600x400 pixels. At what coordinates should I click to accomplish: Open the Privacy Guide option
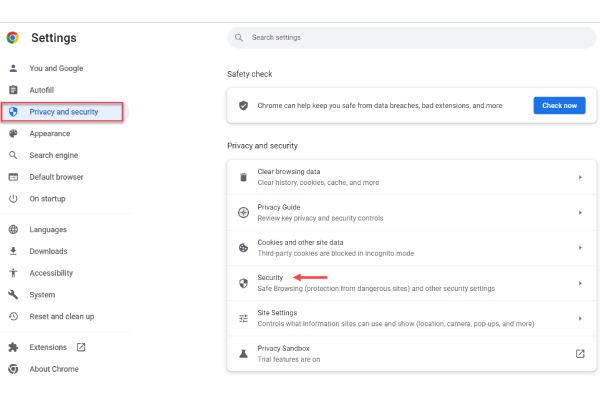(411, 212)
